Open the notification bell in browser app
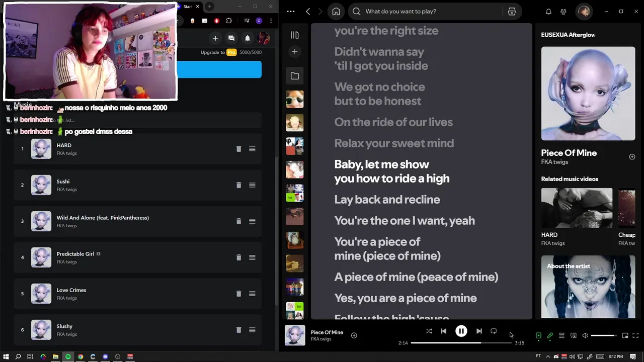The height and width of the screenshot is (362, 644). [x=247, y=38]
